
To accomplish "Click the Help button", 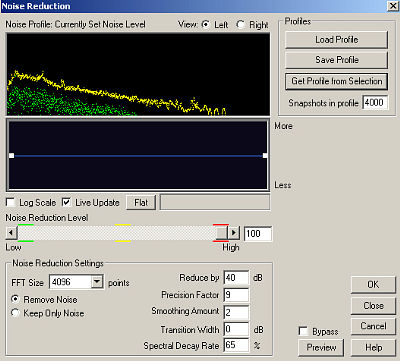I will tap(373, 347).
